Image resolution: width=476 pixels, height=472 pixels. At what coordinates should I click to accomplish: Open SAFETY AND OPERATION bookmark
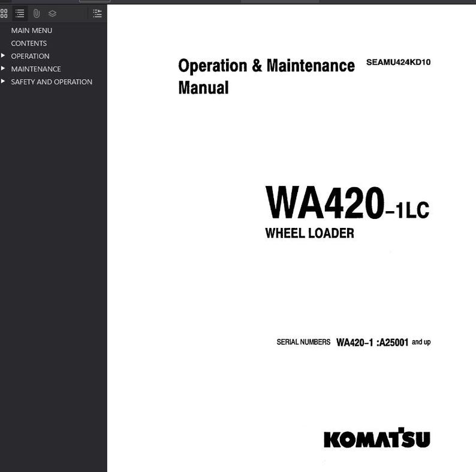tap(52, 82)
